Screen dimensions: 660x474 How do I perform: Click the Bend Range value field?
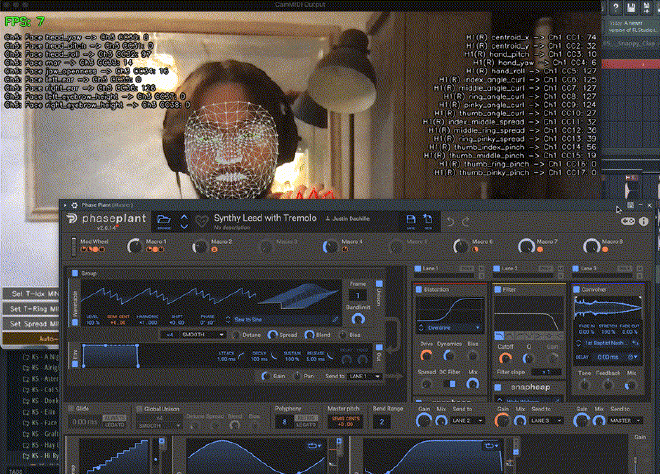[x=382, y=421]
